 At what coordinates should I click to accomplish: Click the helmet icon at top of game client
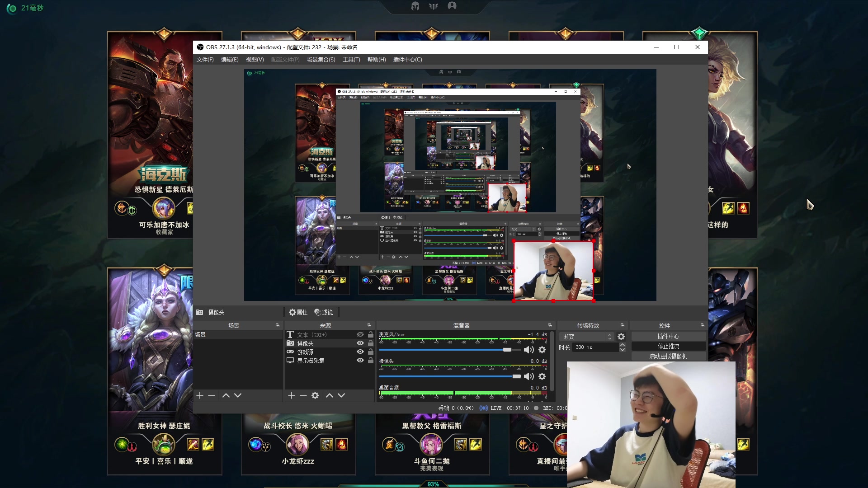[415, 6]
